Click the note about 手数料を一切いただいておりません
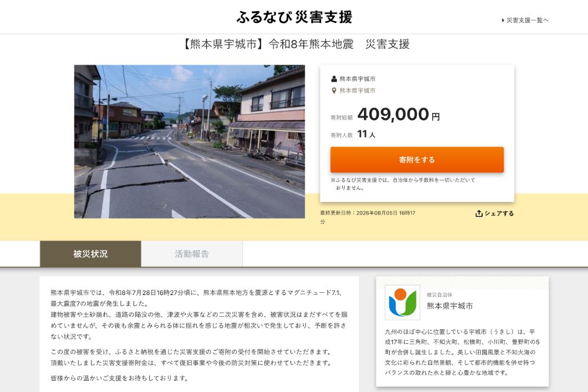 pos(403,183)
